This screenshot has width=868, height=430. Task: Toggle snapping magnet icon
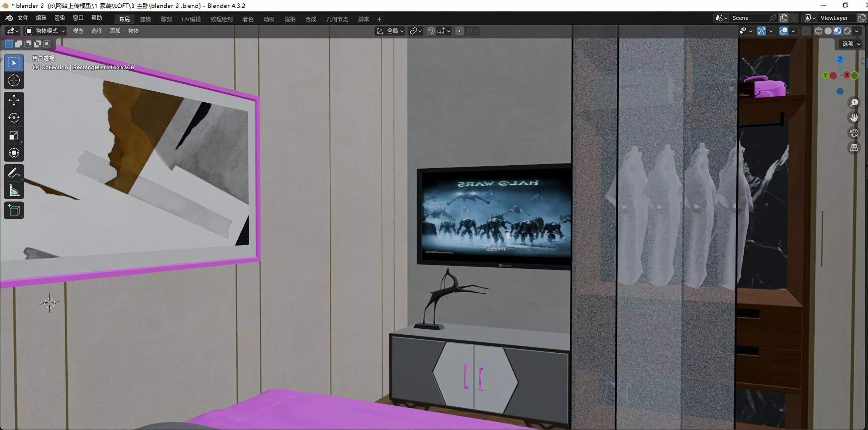point(431,31)
